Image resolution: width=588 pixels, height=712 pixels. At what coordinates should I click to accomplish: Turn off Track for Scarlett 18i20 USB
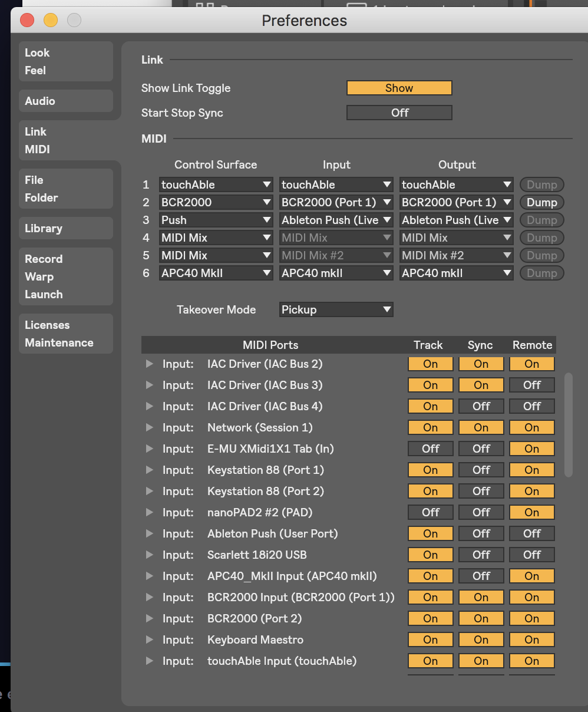tap(431, 555)
